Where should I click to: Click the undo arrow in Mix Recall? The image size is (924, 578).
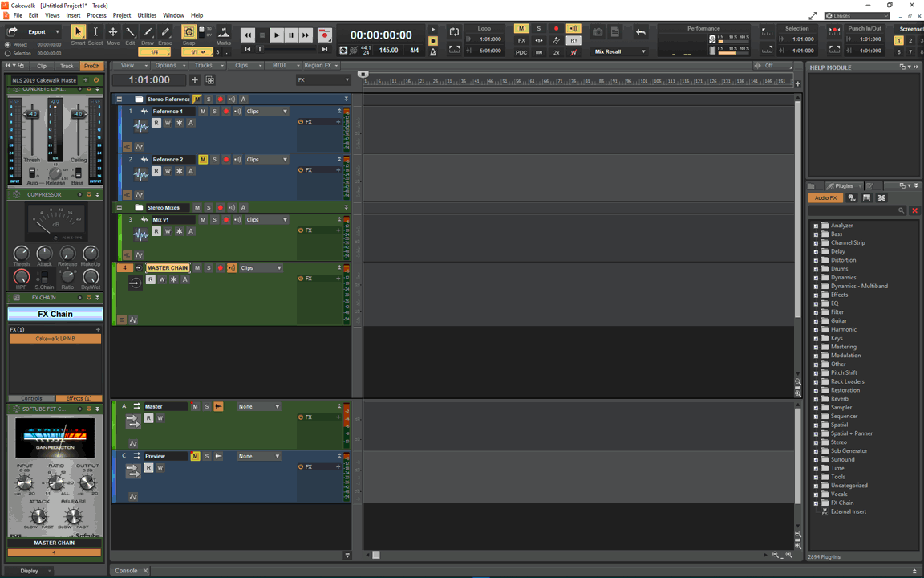click(641, 32)
